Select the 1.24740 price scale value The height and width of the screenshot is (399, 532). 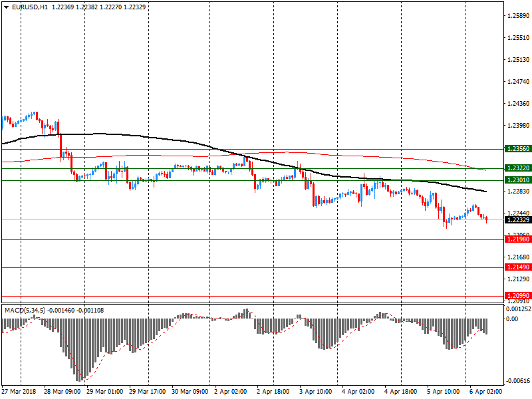(x=519, y=81)
